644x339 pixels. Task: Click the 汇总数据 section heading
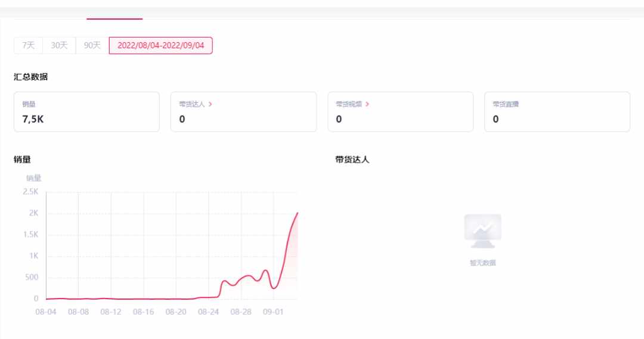coord(31,77)
